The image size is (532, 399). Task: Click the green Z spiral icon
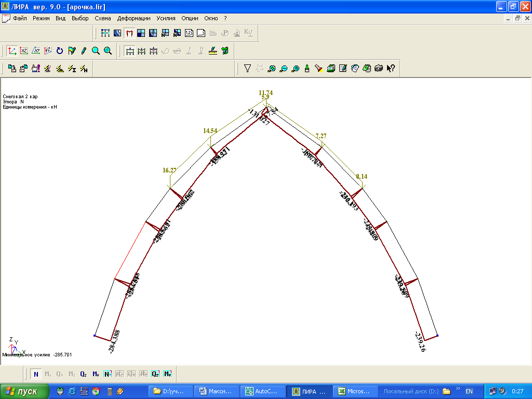pos(225,51)
